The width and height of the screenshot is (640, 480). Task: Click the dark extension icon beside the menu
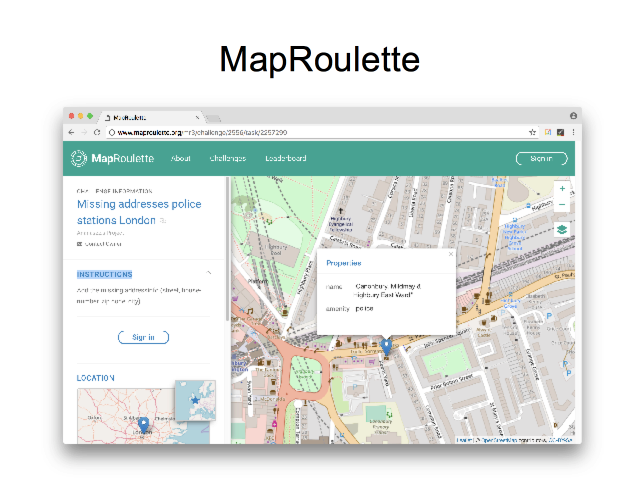[560, 132]
